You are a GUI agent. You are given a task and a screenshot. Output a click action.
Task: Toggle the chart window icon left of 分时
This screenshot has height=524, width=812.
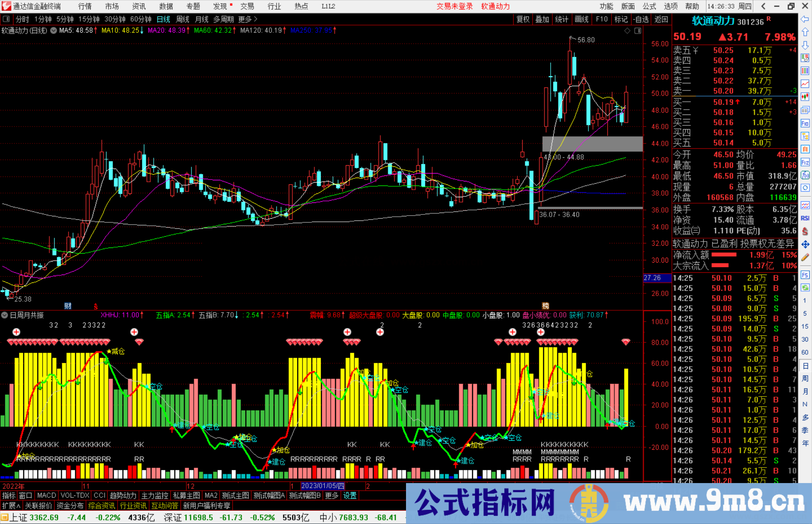(6, 19)
